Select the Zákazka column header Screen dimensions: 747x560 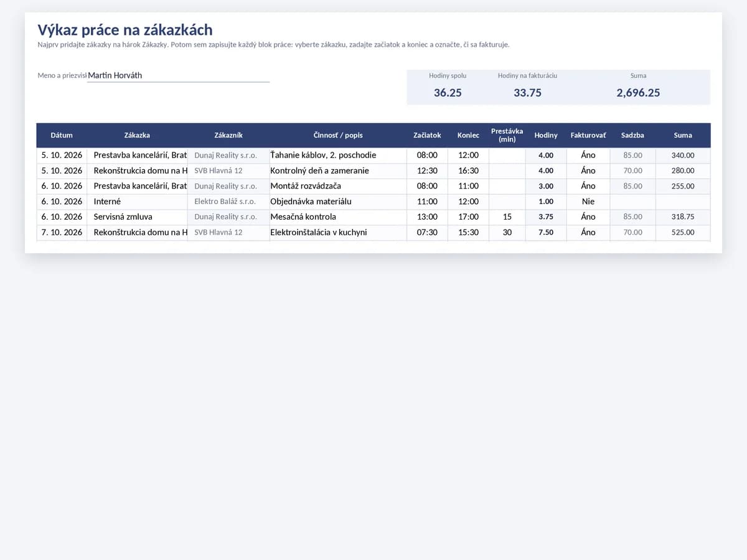pos(137,135)
